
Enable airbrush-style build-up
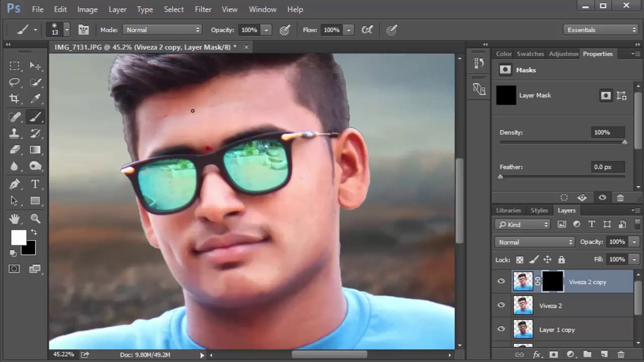[x=367, y=30]
